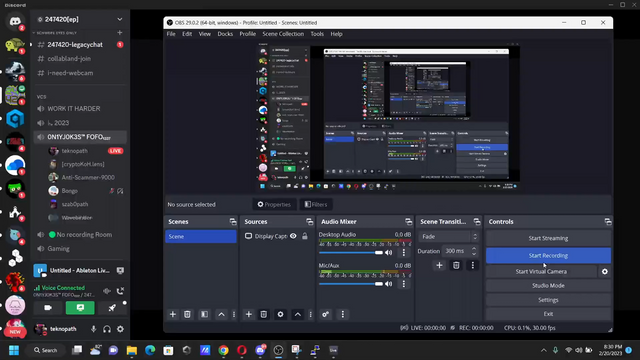640x360 pixels.
Task: Open source properties gear in Sources toolbar
Action: [x=280, y=314]
